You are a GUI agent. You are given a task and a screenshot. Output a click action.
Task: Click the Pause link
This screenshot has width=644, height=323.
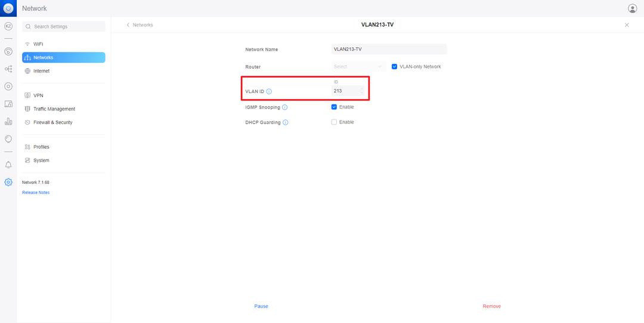pyautogui.click(x=261, y=306)
